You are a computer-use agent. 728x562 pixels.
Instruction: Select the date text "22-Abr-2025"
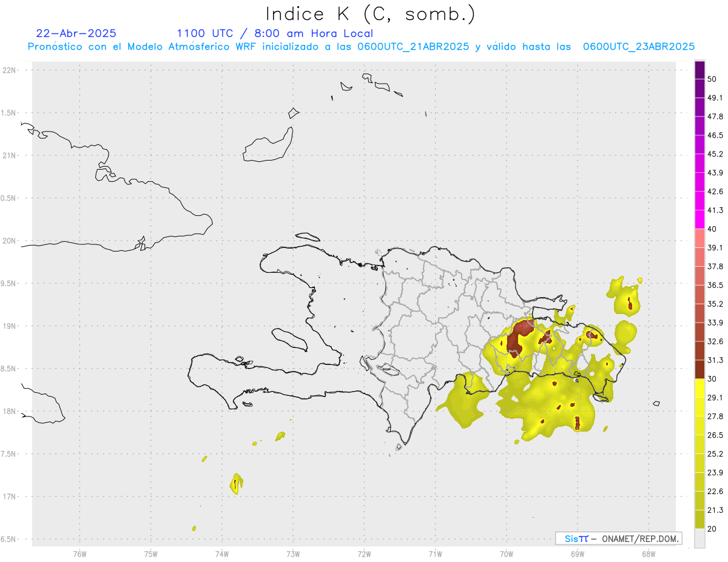(x=76, y=33)
